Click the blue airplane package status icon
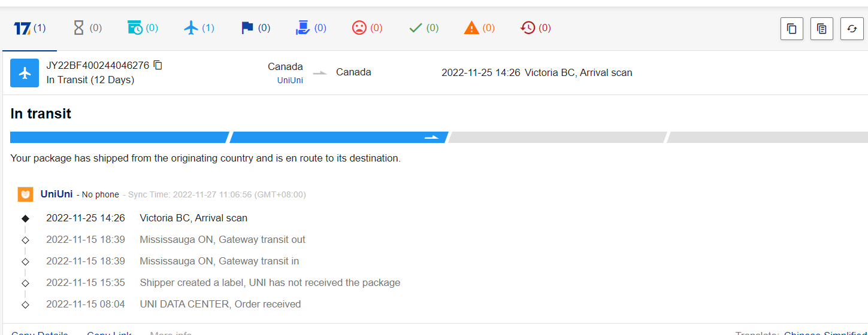 tap(25, 73)
